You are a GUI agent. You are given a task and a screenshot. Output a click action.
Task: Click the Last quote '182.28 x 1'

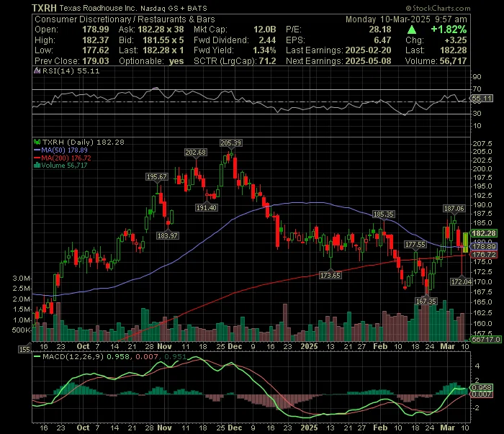pos(163,50)
